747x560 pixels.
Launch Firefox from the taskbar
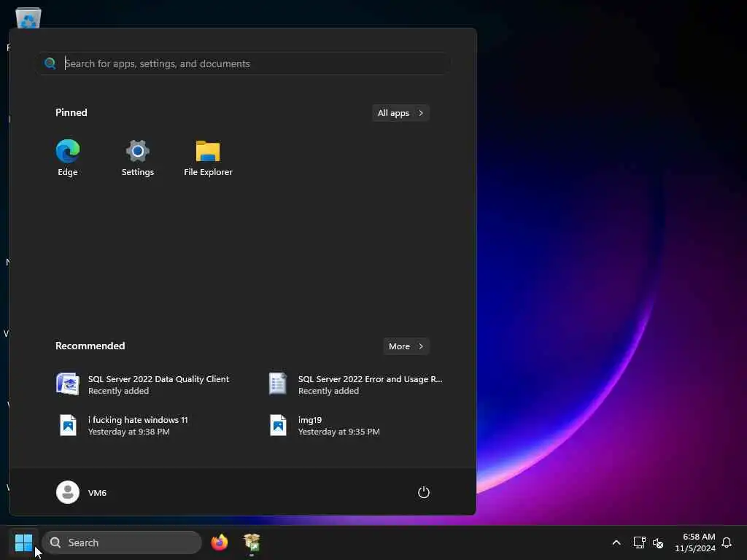219,542
